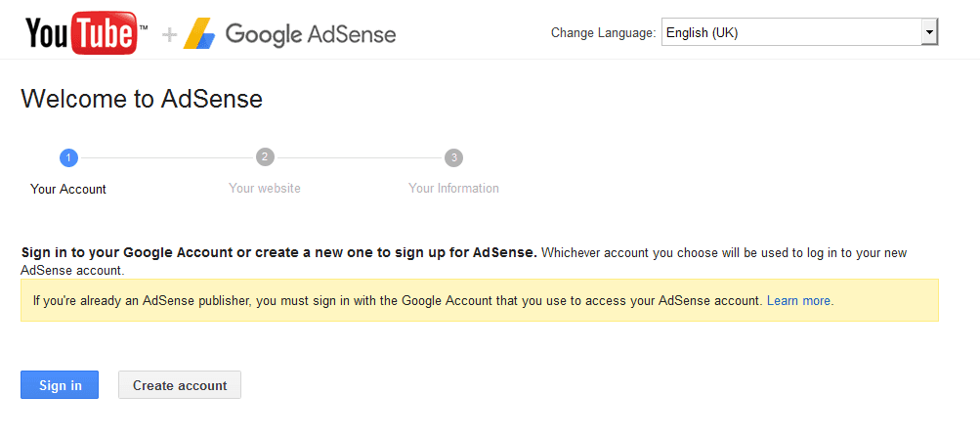Click the blue Sign in button
Screen dimensions: 980x438
tap(60, 385)
